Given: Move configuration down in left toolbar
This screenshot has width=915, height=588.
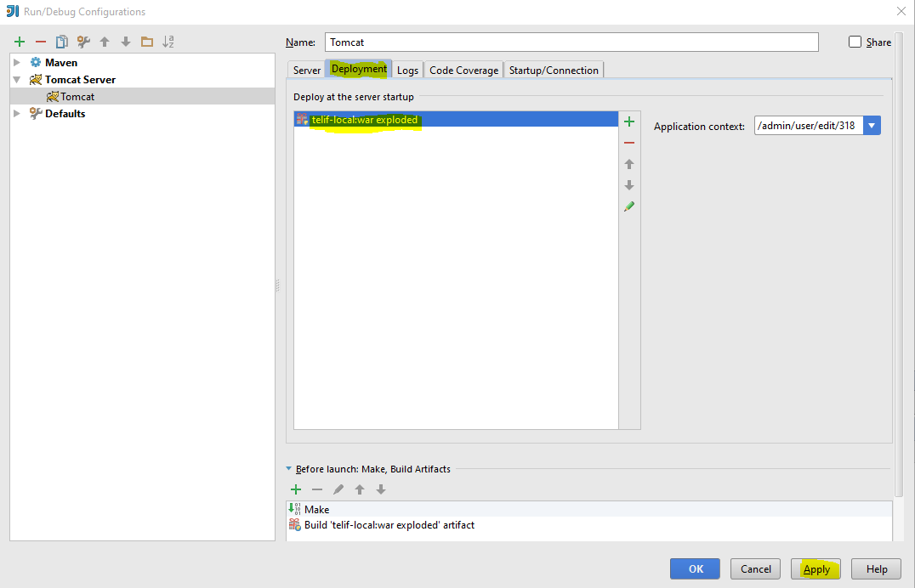Looking at the screenshot, I should pos(126,42).
